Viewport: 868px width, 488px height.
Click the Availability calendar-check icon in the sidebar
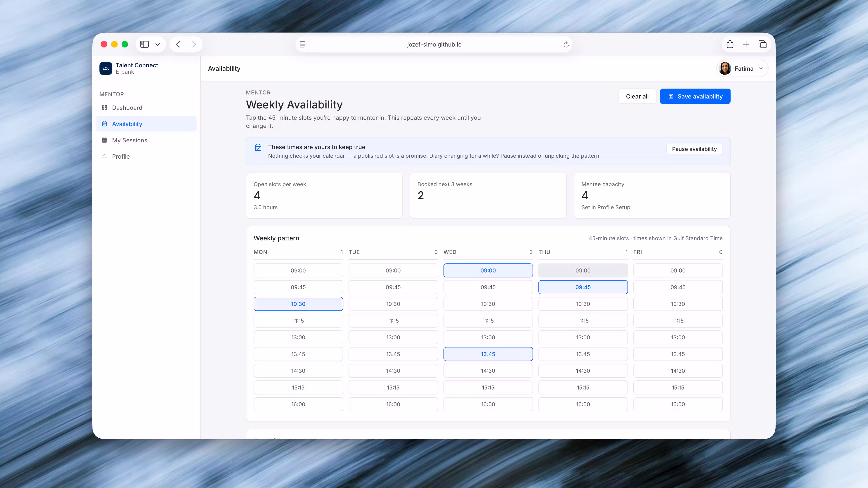(x=104, y=124)
